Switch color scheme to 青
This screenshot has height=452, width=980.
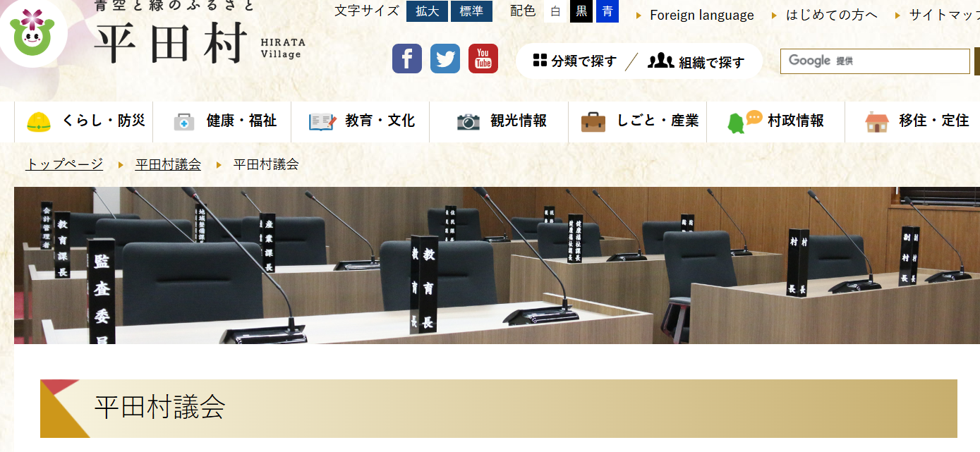pos(607,11)
